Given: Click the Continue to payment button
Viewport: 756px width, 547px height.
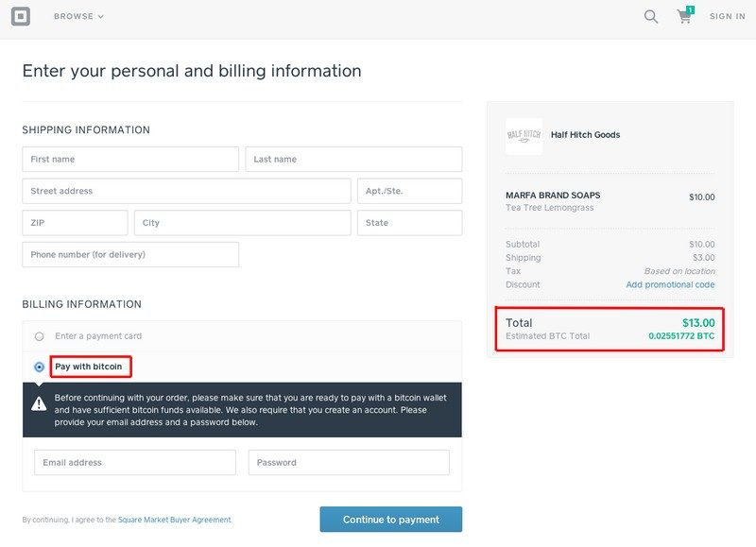Looking at the screenshot, I should [x=391, y=520].
